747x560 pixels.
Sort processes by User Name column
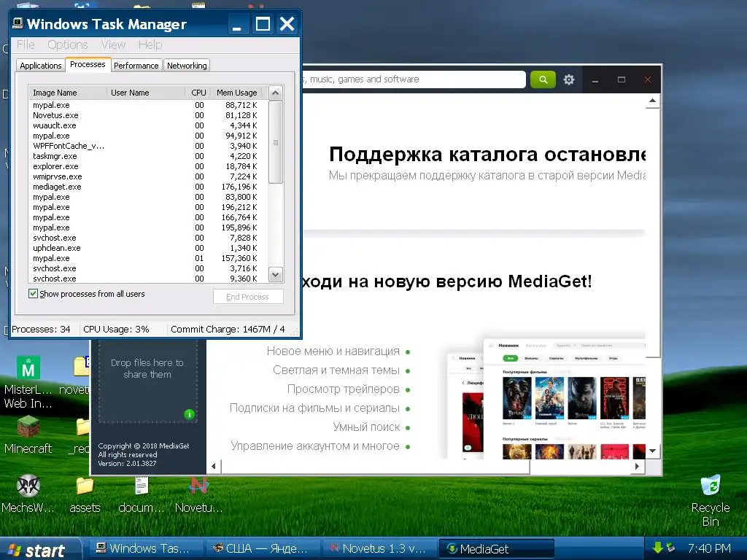(146, 93)
